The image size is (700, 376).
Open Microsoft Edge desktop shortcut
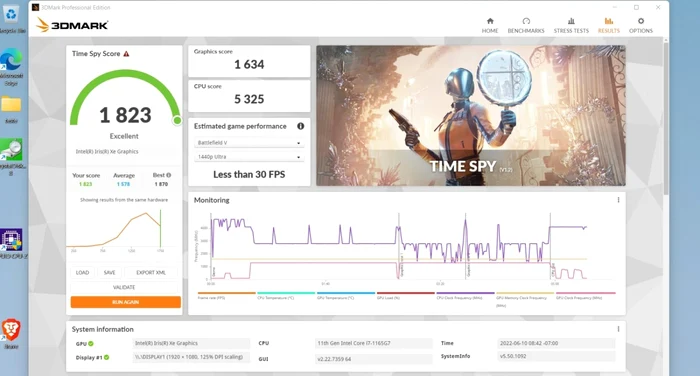12,60
